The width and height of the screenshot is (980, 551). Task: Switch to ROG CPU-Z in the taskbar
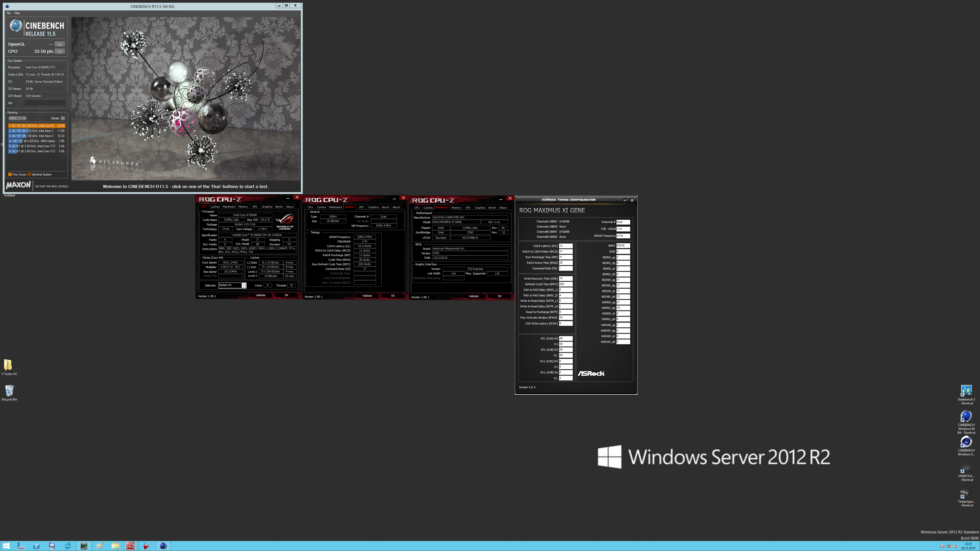tap(130, 546)
